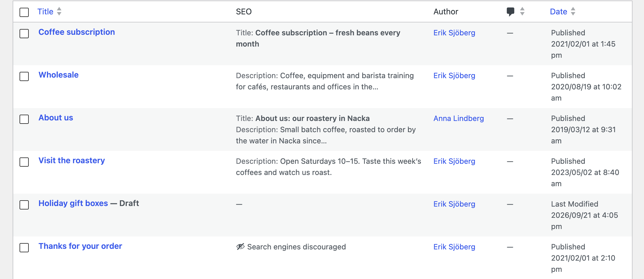Open the Coffee subscription page
The image size is (644, 279).
77,32
